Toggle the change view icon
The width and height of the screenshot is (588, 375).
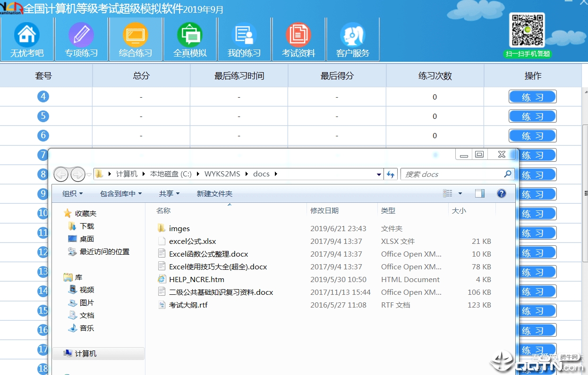pyautogui.click(x=448, y=193)
